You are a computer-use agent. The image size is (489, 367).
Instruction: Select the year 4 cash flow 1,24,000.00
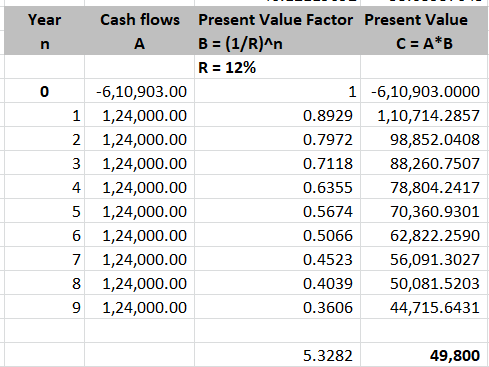click(x=140, y=187)
